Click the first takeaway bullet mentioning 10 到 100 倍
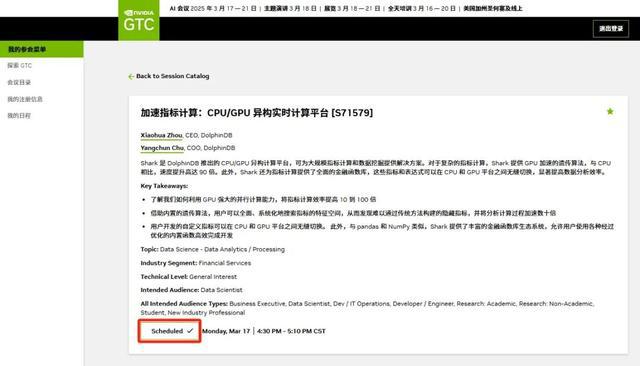640x366 pixels. coord(263,200)
